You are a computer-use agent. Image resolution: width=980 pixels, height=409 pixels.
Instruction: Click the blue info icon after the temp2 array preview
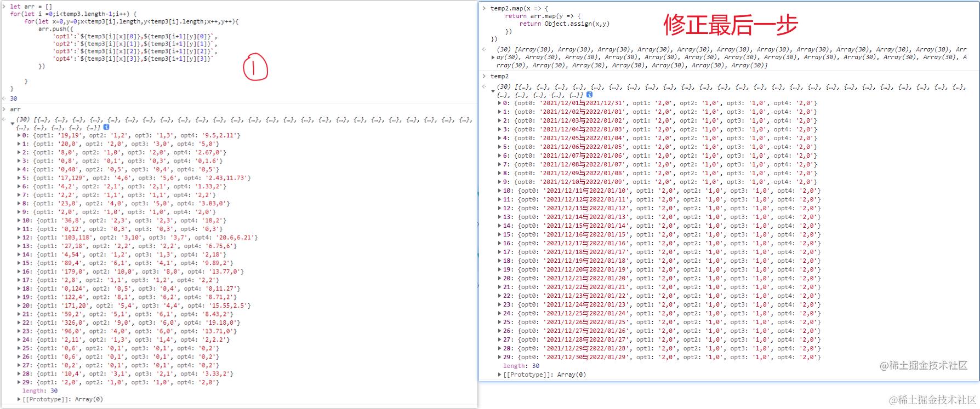pos(590,95)
